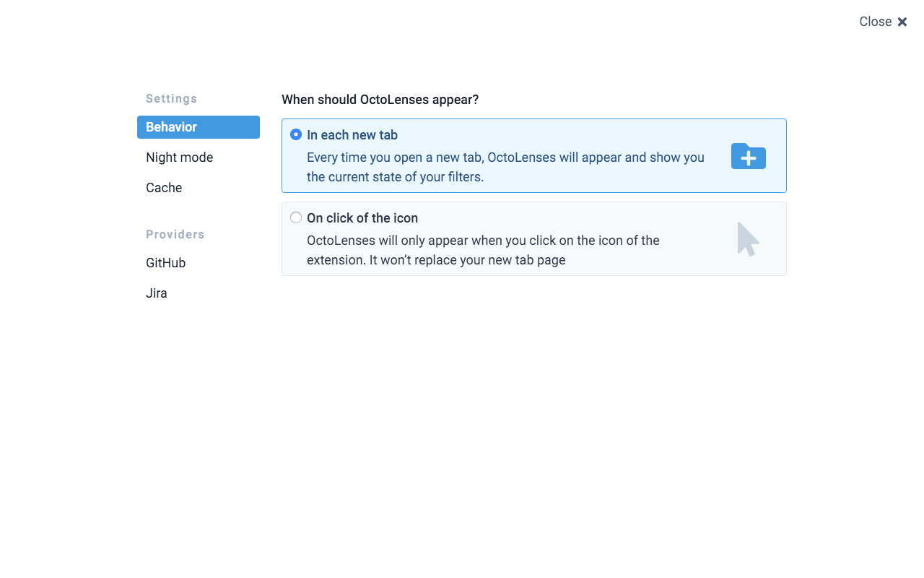Click the mouse cursor pointer icon
924x578 pixels.
click(x=749, y=239)
